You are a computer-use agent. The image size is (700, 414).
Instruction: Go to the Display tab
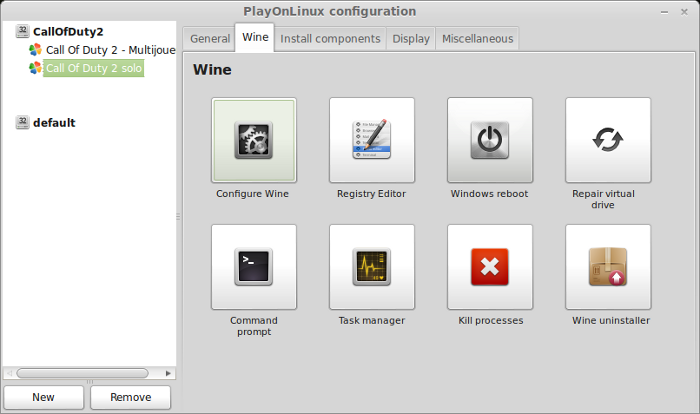tap(411, 39)
